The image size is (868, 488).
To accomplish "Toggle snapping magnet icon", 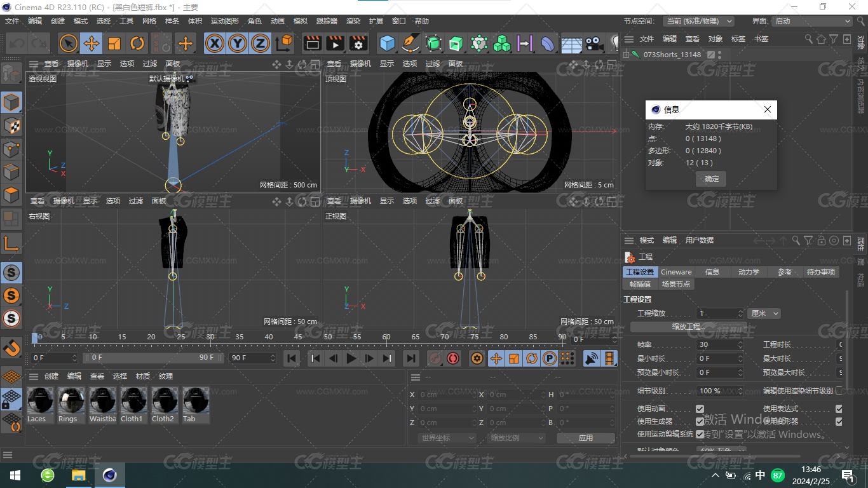I will (11, 347).
